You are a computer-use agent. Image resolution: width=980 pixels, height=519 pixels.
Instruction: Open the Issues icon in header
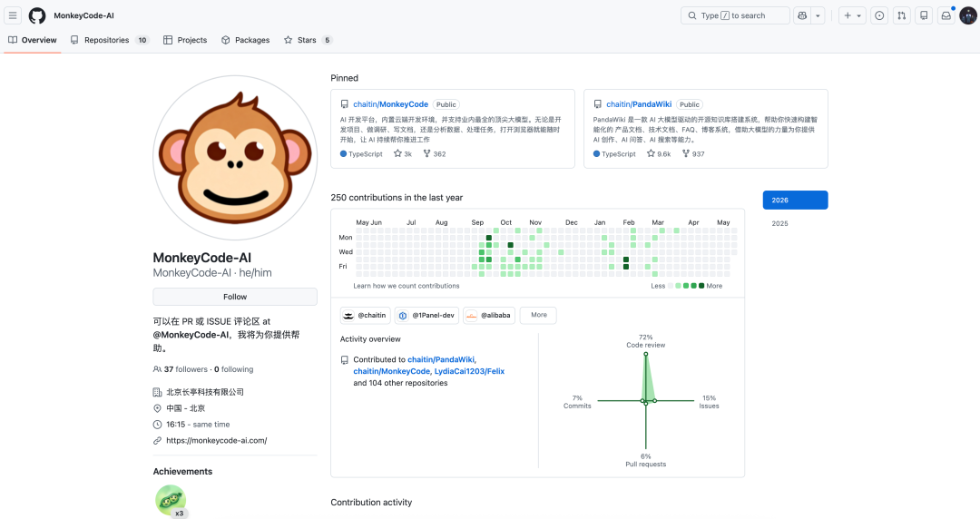(879, 15)
